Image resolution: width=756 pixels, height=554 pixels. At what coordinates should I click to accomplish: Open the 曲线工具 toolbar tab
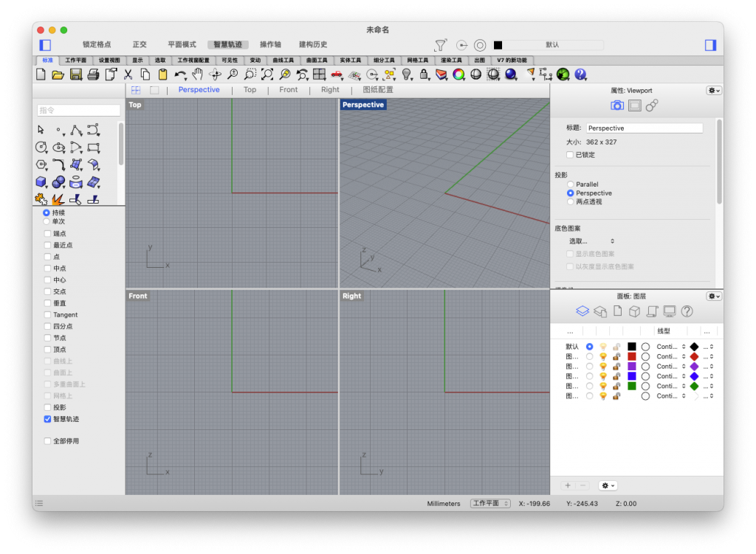point(283,60)
